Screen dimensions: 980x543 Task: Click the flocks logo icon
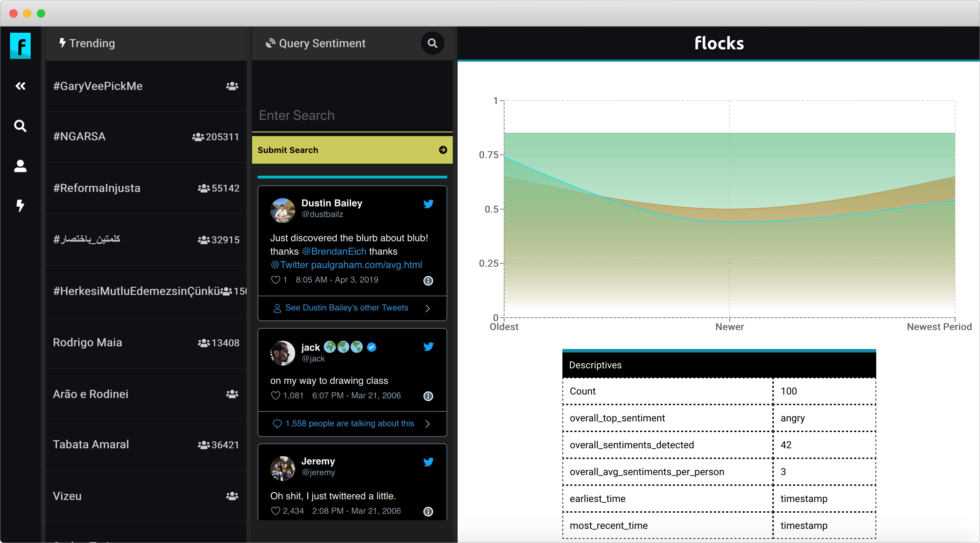tap(20, 45)
